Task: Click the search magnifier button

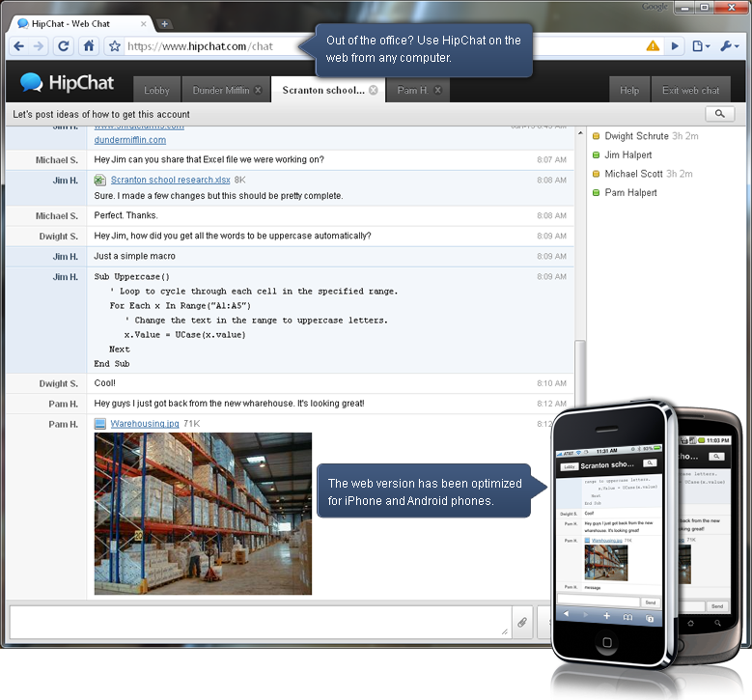Action: point(719,114)
